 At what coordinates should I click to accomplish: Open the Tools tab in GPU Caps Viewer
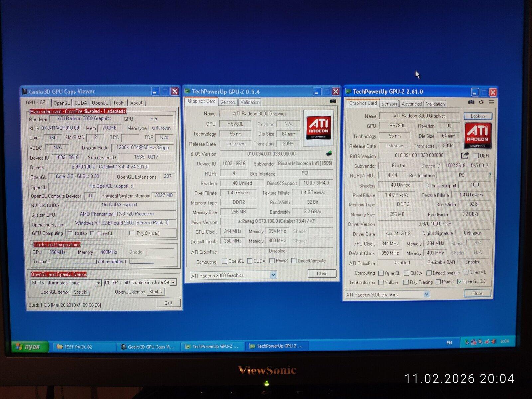pos(118,103)
